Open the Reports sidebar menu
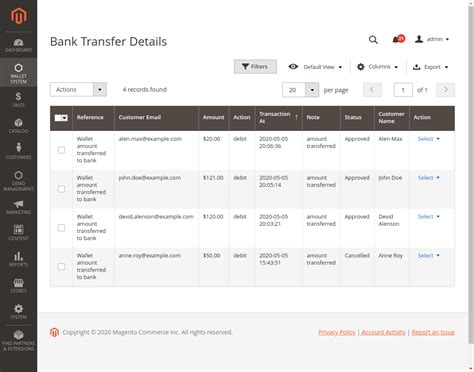Viewport: 474px width, 372px height. [x=18, y=259]
